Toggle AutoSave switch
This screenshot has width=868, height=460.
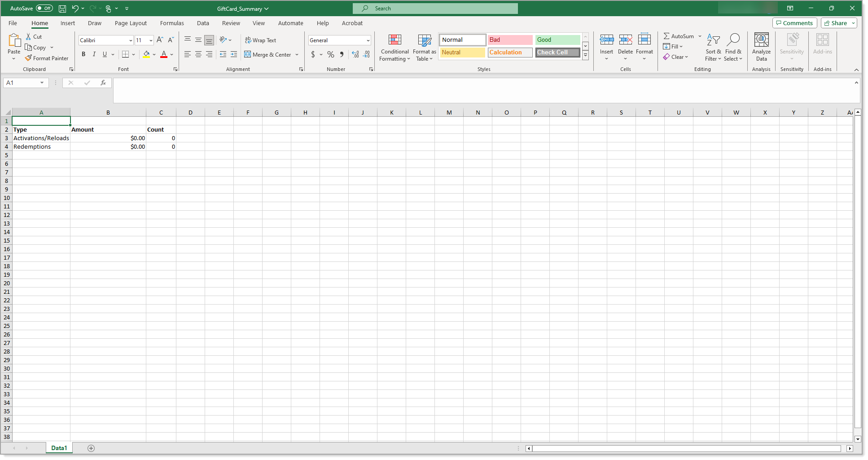(44, 9)
